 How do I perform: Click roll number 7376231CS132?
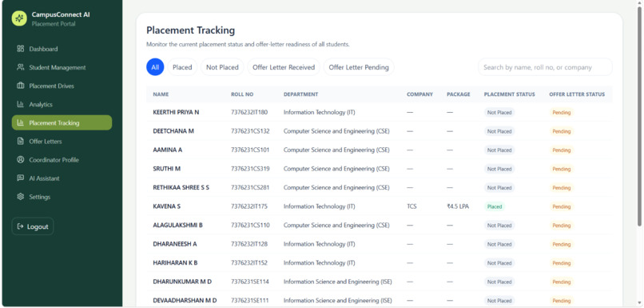(250, 131)
